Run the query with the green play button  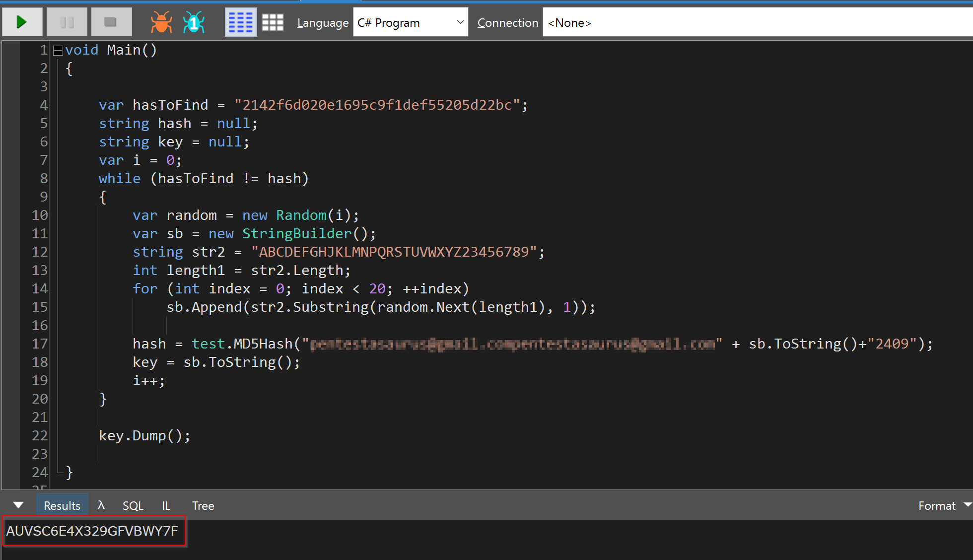tap(22, 22)
